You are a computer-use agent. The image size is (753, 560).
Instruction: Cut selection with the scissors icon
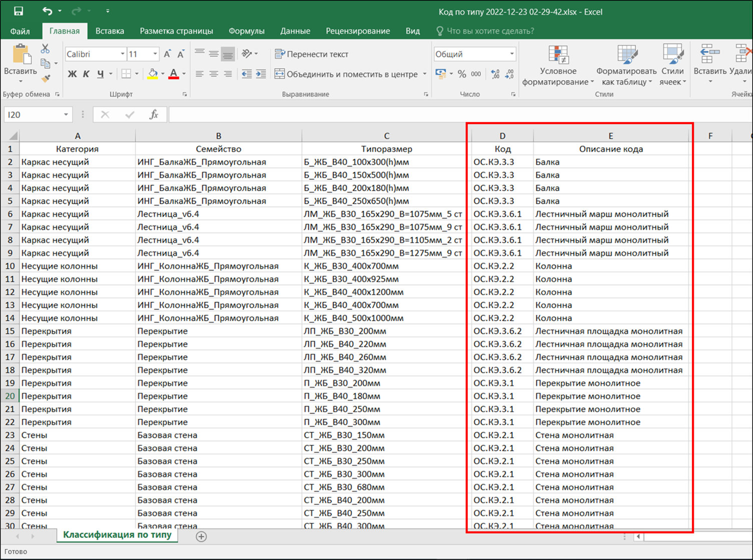click(x=45, y=49)
